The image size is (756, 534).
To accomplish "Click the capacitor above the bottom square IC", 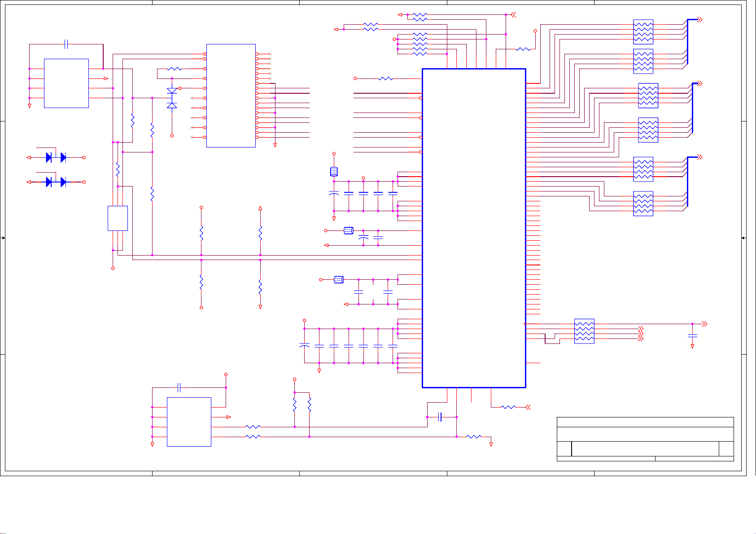I will pos(179,387).
